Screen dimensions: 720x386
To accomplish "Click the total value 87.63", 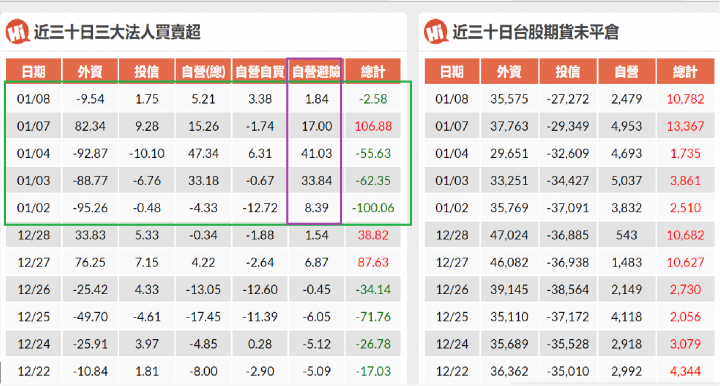I will (x=373, y=263).
